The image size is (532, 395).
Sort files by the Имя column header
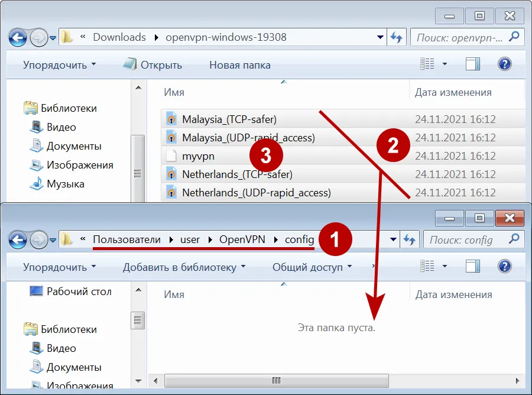coord(172,92)
